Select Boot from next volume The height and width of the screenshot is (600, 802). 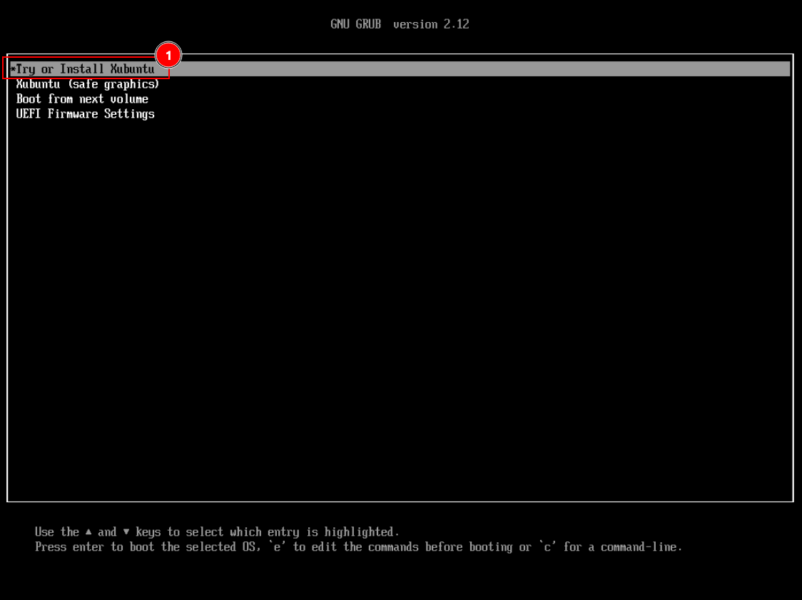(82, 99)
